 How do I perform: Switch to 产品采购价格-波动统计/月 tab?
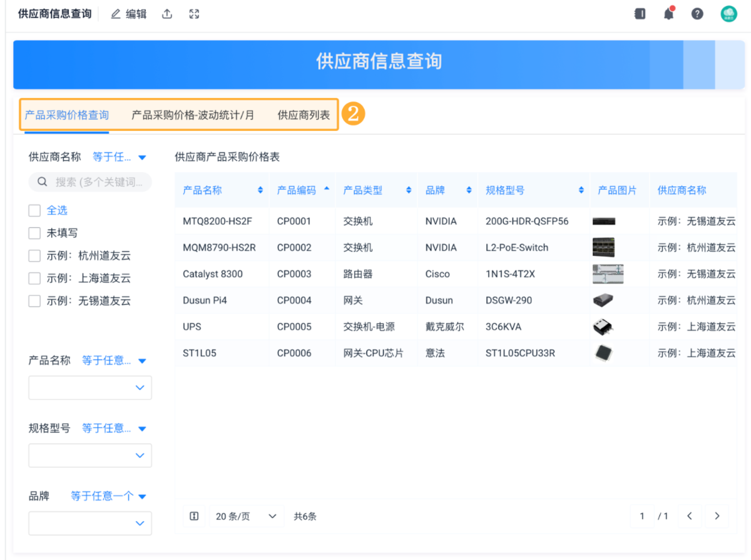[193, 115]
